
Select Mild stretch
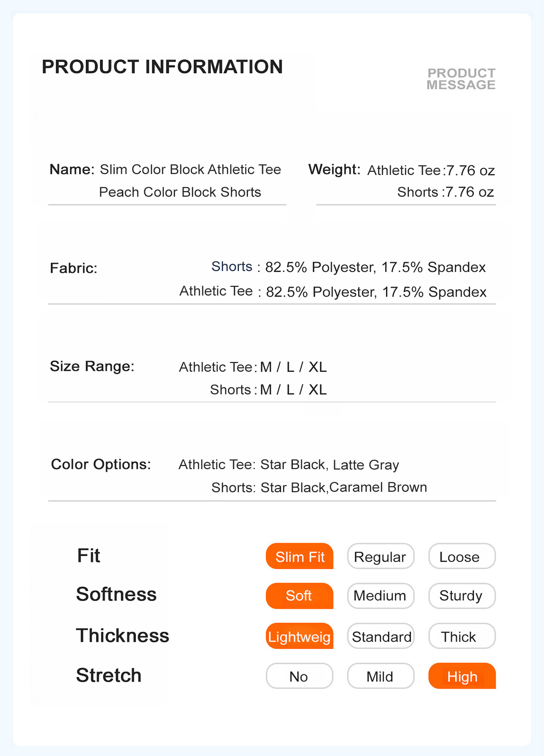(381, 676)
